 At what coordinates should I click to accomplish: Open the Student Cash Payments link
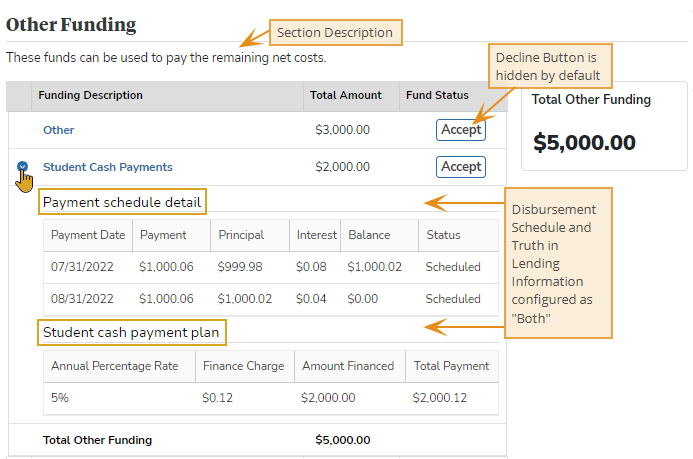[107, 167]
